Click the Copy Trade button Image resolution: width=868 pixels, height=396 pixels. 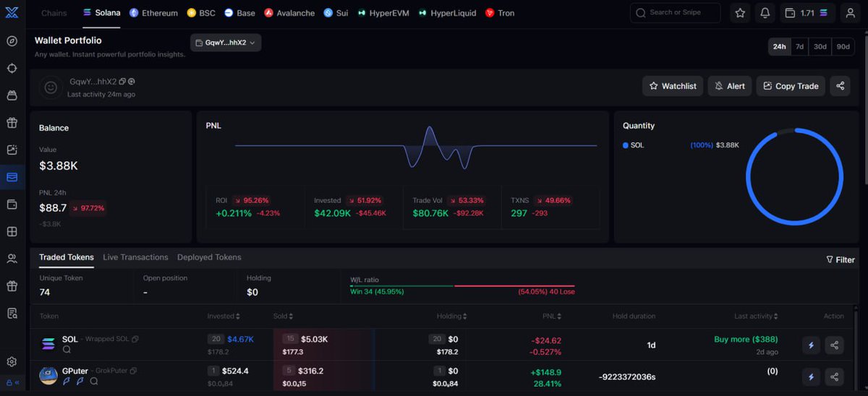click(791, 86)
